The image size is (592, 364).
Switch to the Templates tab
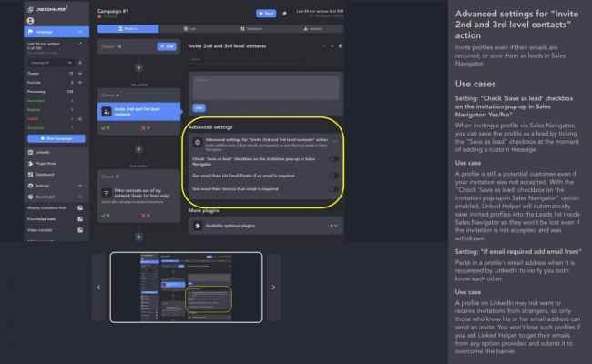pos(251,29)
